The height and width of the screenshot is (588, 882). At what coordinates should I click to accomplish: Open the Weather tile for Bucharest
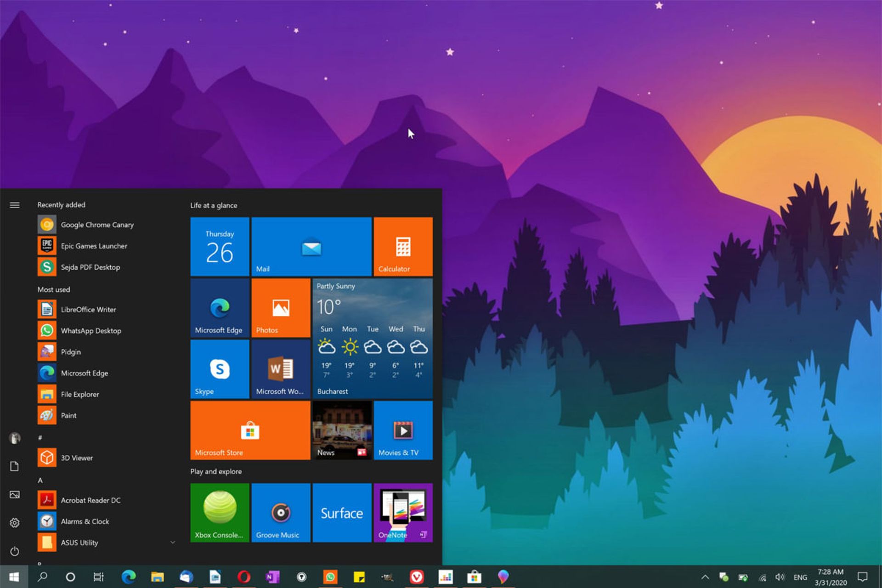[x=373, y=338]
